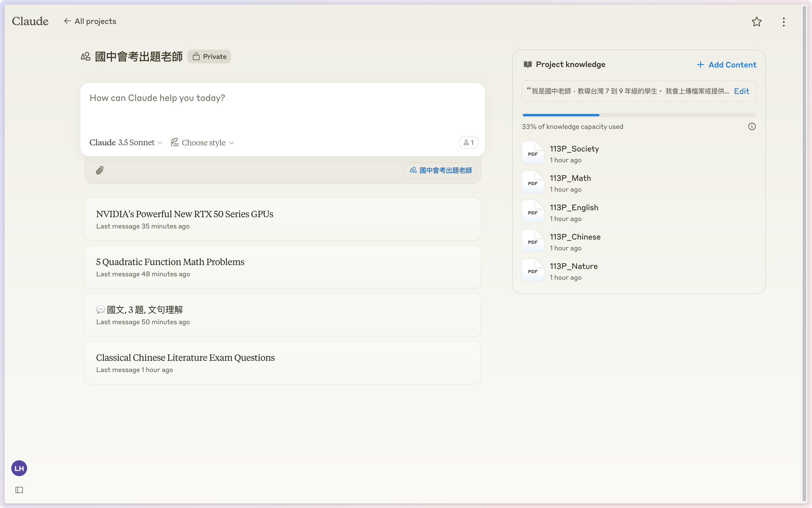This screenshot has height=508, width=812.
Task: Click the page vertical scrollbar
Action: point(804,254)
